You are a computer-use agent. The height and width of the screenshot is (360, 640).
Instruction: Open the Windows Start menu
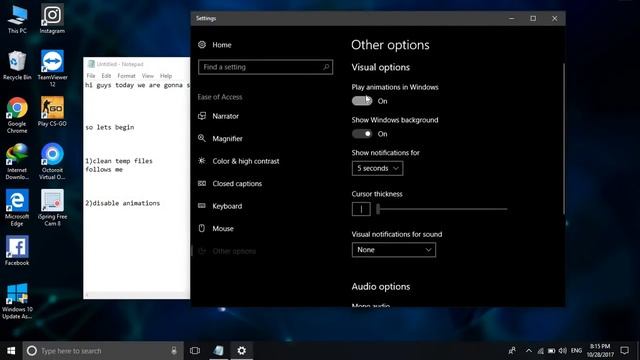[x=11, y=351]
